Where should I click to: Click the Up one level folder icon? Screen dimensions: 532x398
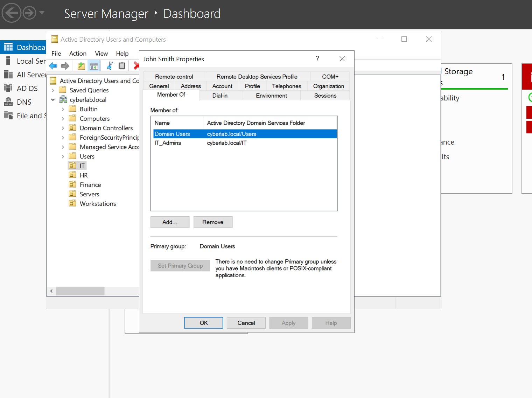tap(81, 66)
